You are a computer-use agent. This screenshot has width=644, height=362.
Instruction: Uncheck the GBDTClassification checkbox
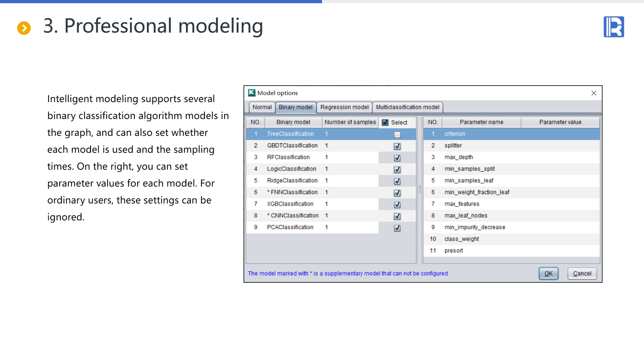click(x=397, y=146)
